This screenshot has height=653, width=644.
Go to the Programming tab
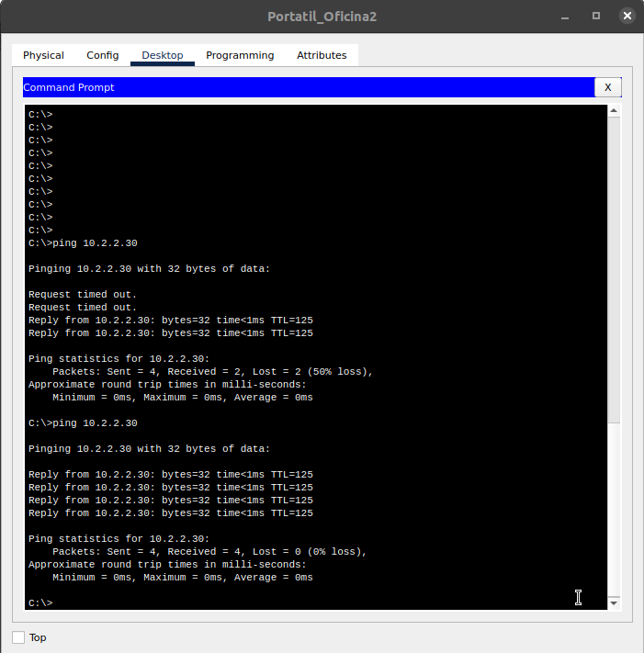point(240,55)
